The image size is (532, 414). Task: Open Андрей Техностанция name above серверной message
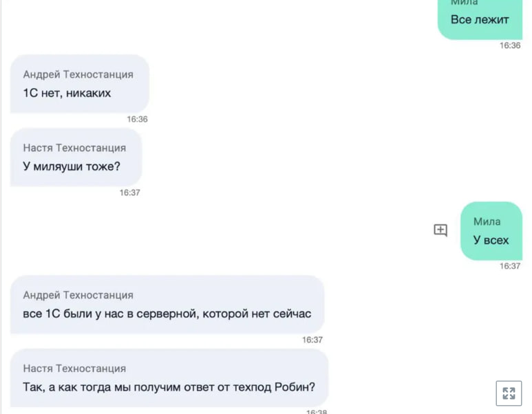pos(78,295)
